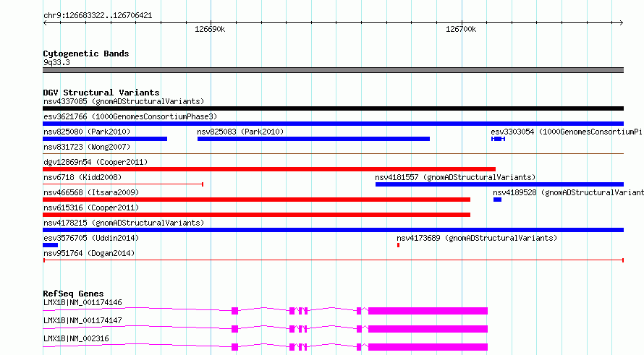644x355 pixels.
Task: Open variant label nsv4181557 (gnomADStructuralVariants)
Action: (x=455, y=177)
